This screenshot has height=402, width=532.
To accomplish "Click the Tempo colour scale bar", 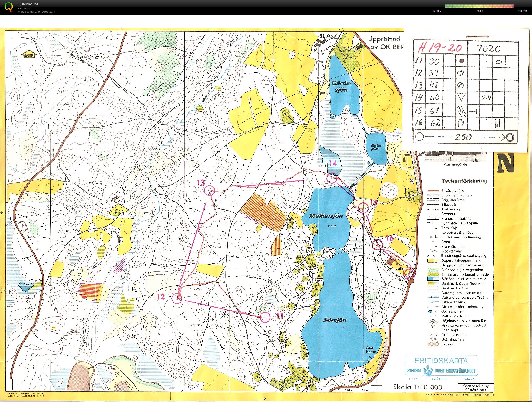I will (479, 7).
